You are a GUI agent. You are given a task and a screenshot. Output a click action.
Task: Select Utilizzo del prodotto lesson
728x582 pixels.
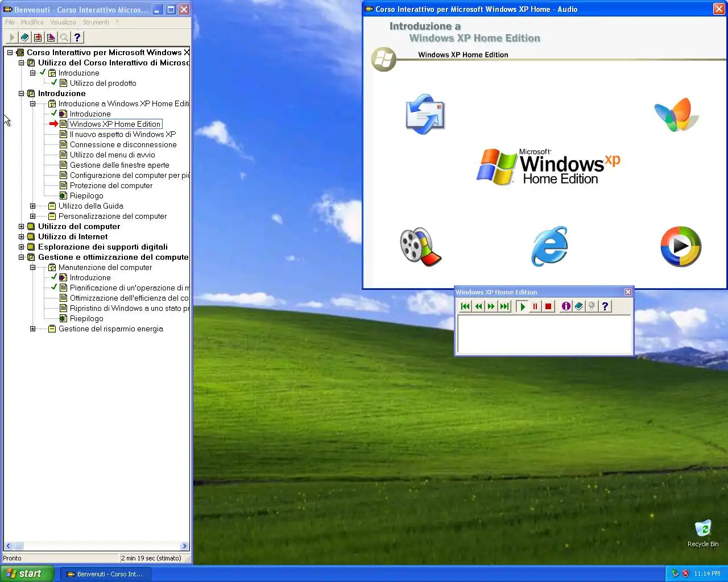point(103,83)
